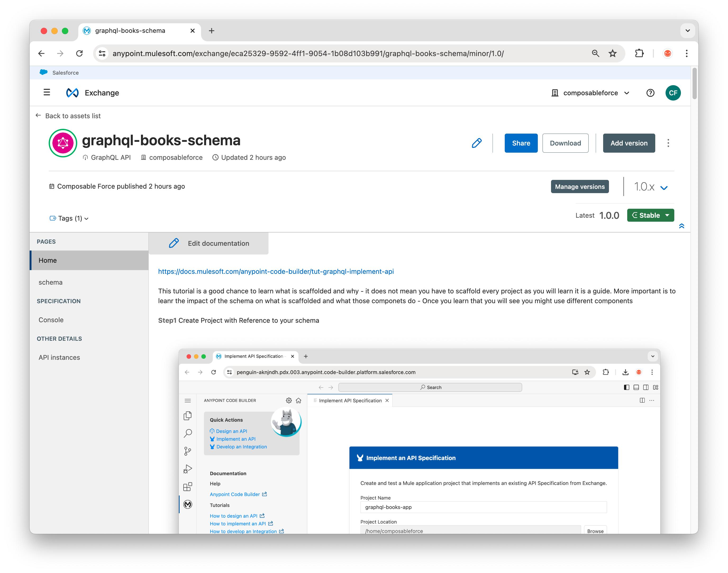Screen dimensions: 728x573
Task: Open a new browser tab
Action: coord(212,31)
